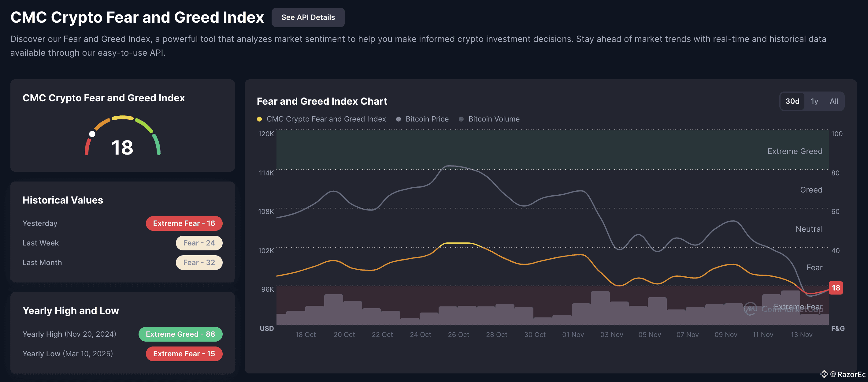The width and height of the screenshot is (868, 382).
Task: Click the Fear - 32 last month badge
Action: click(x=199, y=262)
